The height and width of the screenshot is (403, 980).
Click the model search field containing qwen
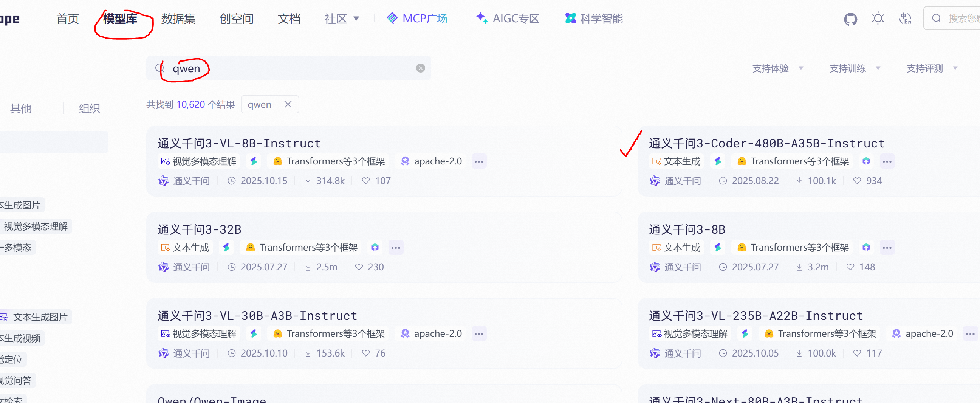[x=289, y=68]
